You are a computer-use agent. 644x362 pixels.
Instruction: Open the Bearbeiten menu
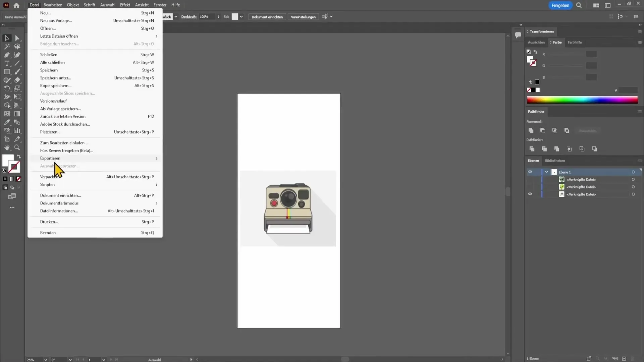[53, 5]
